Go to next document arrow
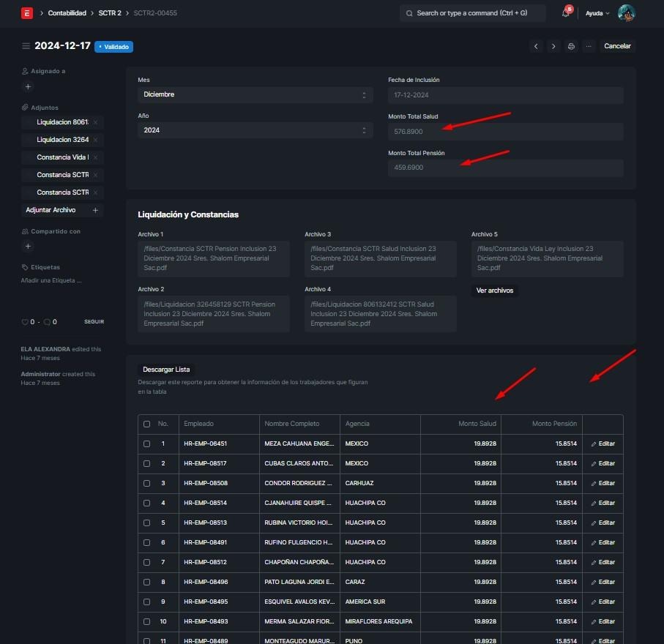This screenshot has height=644, width=664. pos(553,46)
